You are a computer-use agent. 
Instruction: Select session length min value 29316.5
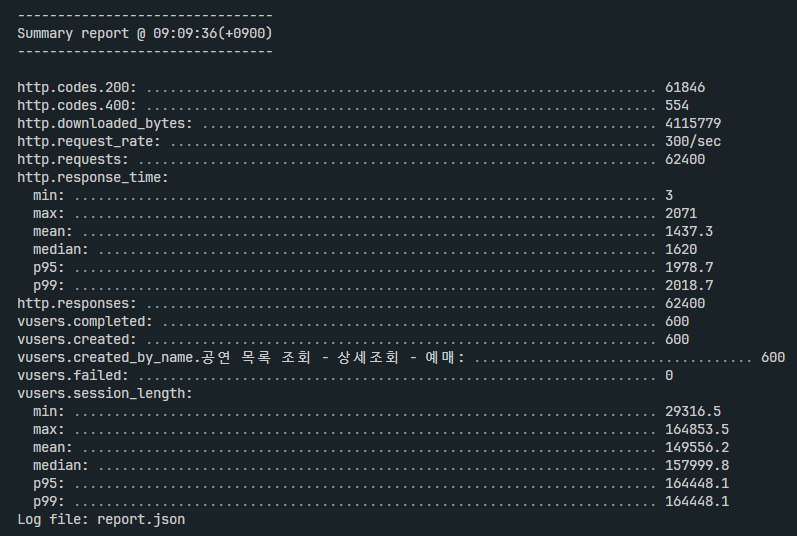point(693,412)
